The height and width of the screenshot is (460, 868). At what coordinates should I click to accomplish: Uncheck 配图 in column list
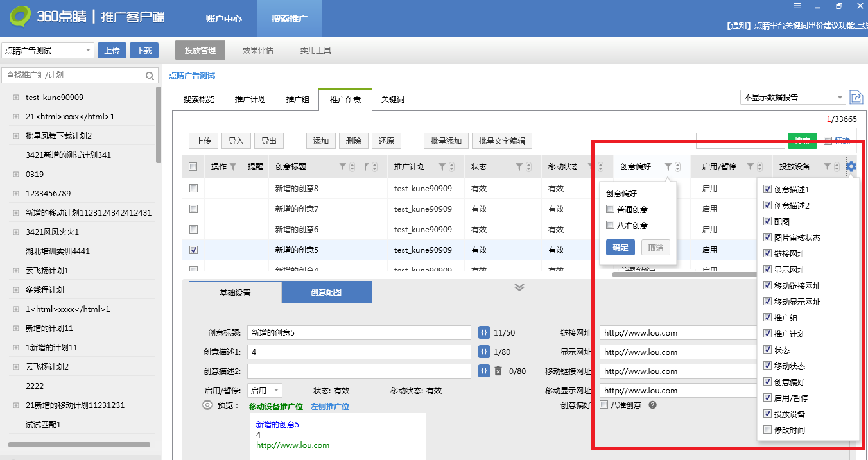767,221
